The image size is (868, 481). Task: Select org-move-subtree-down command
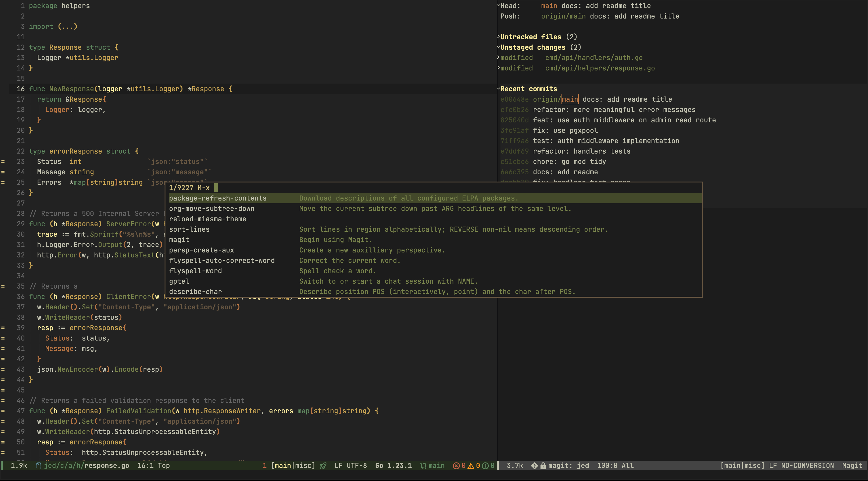pyautogui.click(x=435, y=209)
